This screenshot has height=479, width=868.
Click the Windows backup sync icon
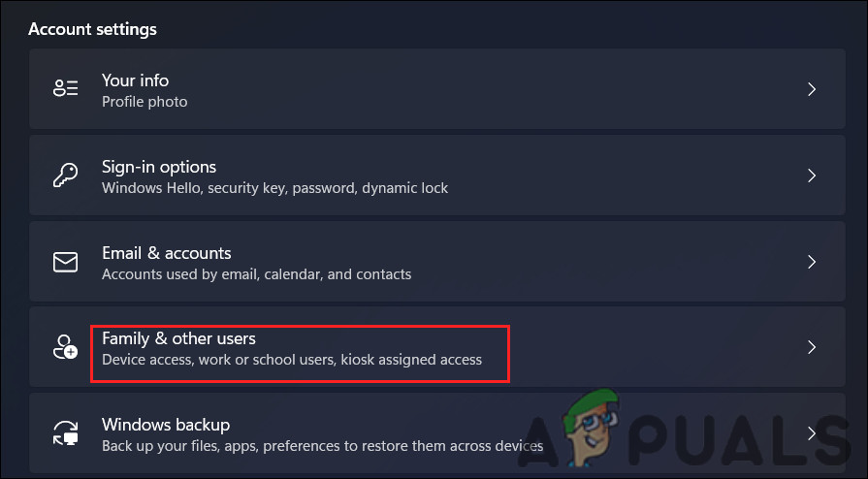[x=65, y=433]
